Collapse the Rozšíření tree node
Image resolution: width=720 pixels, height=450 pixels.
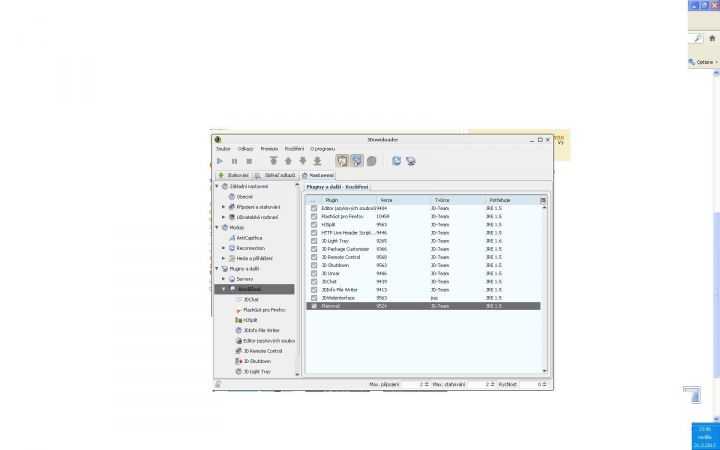click(224, 289)
